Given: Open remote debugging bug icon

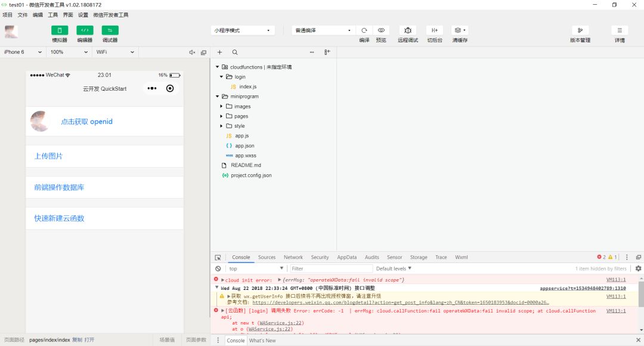Looking at the screenshot, I should click(407, 30).
